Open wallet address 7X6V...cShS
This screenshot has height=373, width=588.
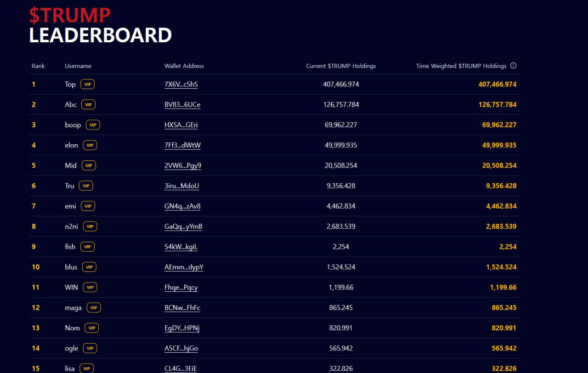(181, 85)
